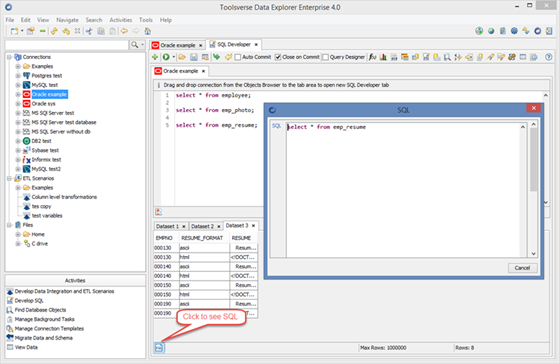
Task: Close the Dataset 3 tab
Action: (253, 226)
